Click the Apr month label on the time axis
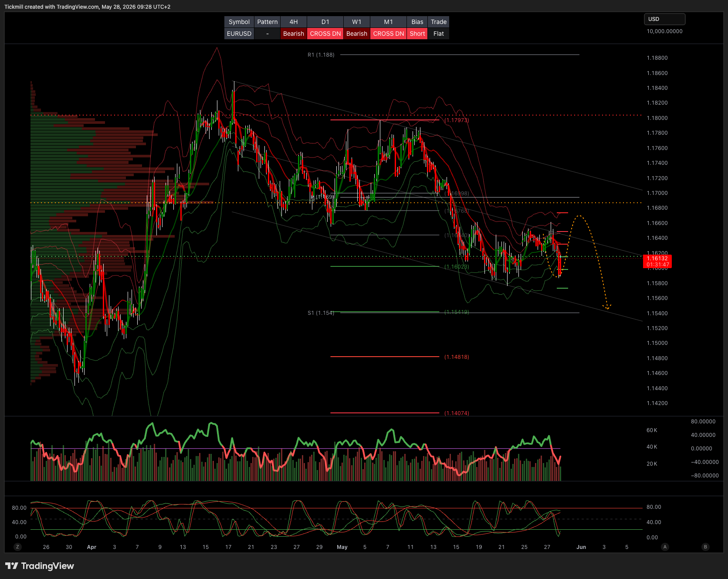This screenshot has height=579, width=728. [91, 547]
